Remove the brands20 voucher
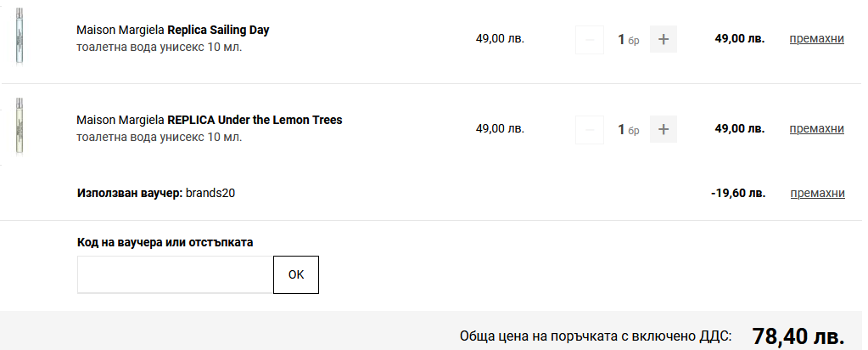This screenshot has width=868, height=350. [x=816, y=193]
